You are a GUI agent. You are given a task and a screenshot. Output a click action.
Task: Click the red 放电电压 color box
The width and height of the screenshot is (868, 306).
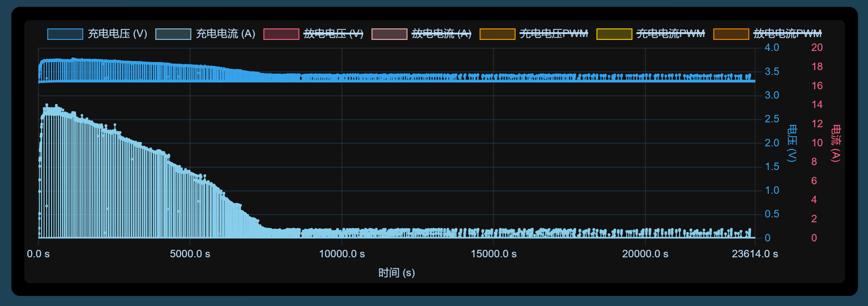point(281,34)
